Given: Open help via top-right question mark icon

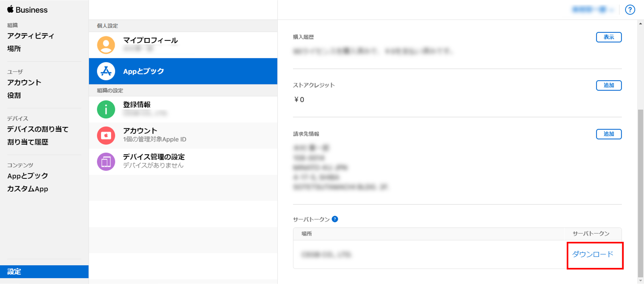Looking at the screenshot, I should [630, 10].
